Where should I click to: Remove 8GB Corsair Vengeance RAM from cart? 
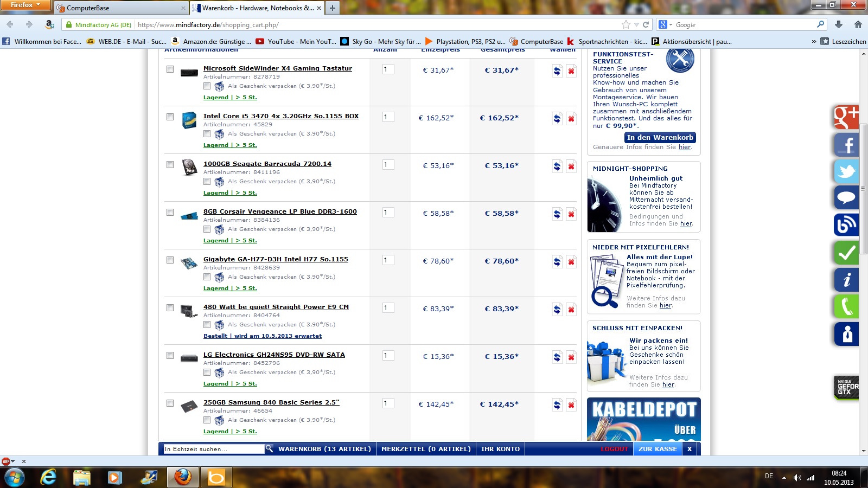571,214
